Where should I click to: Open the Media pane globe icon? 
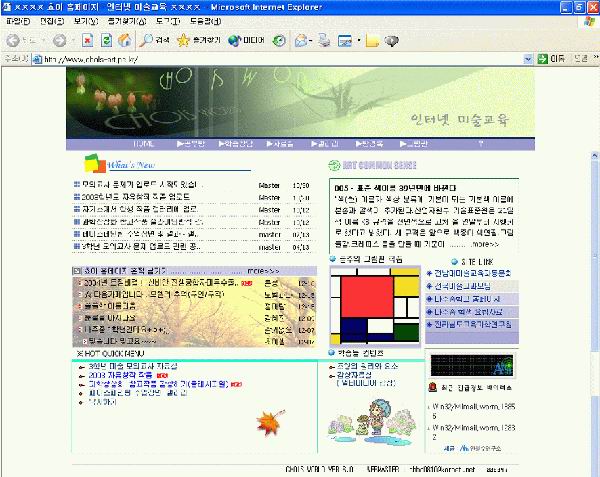click(234, 40)
